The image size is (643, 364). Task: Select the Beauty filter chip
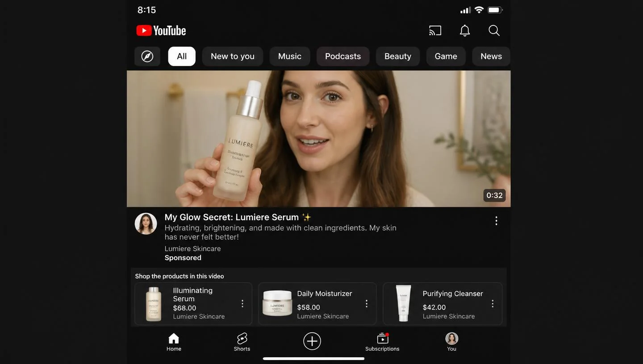tap(398, 56)
